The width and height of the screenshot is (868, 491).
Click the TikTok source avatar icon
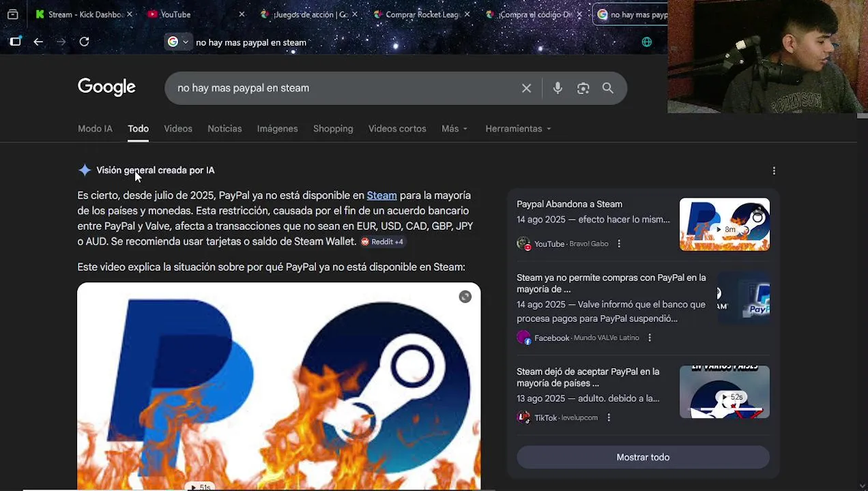523,417
